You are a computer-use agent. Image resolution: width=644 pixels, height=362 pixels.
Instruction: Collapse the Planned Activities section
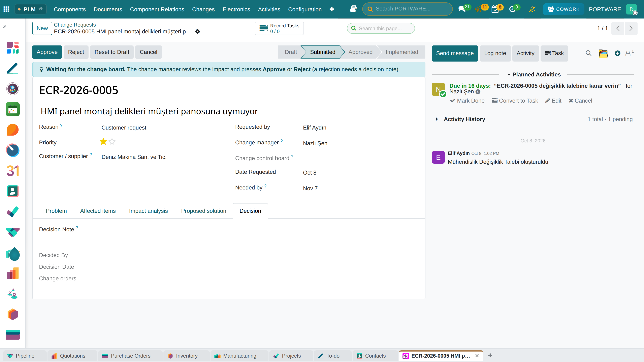coord(534,74)
